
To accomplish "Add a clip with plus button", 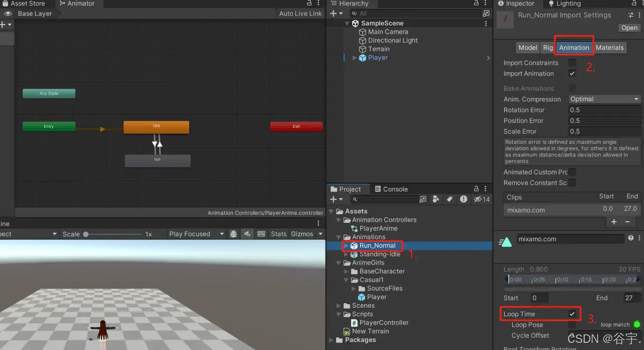I will pyautogui.click(x=614, y=222).
